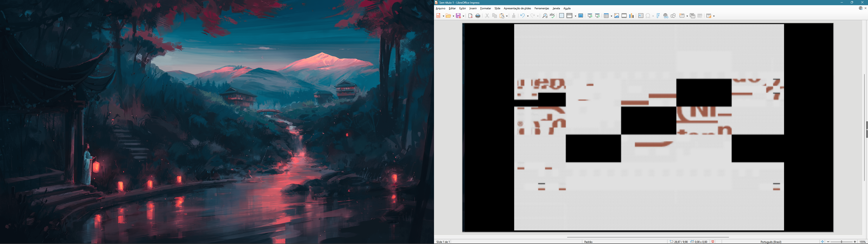Click the fit slide to window icon

point(822,242)
